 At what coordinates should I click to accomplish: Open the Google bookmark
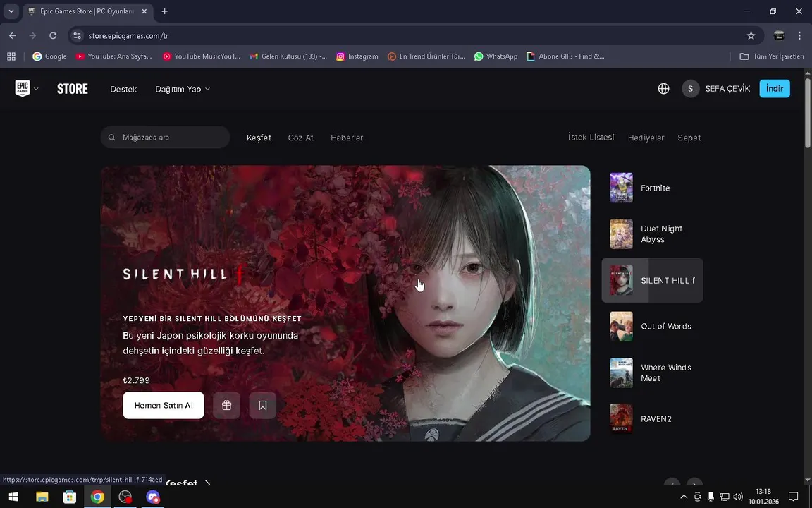point(50,56)
